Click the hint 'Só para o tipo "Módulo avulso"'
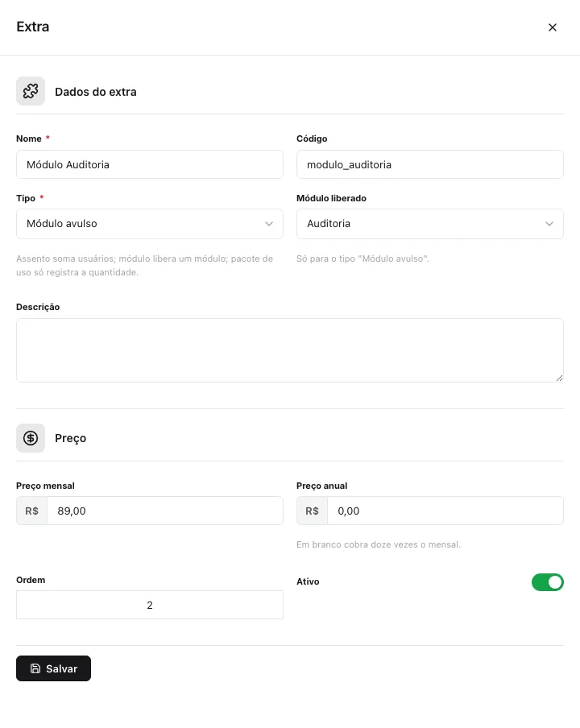Viewport: 580px width, 728px height. (362, 259)
